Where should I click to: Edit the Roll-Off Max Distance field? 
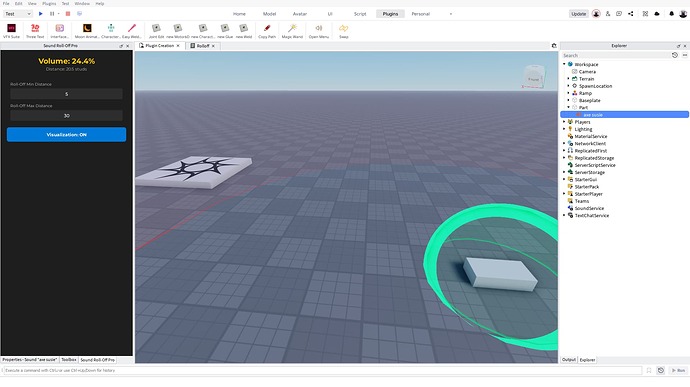pyautogui.click(x=66, y=115)
